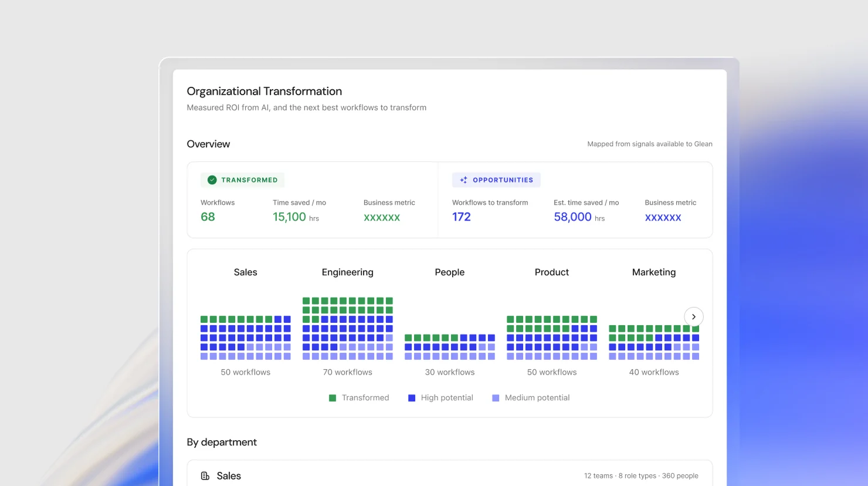
Task: Open the Sales workflow grid chart
Action: point(246,338)
